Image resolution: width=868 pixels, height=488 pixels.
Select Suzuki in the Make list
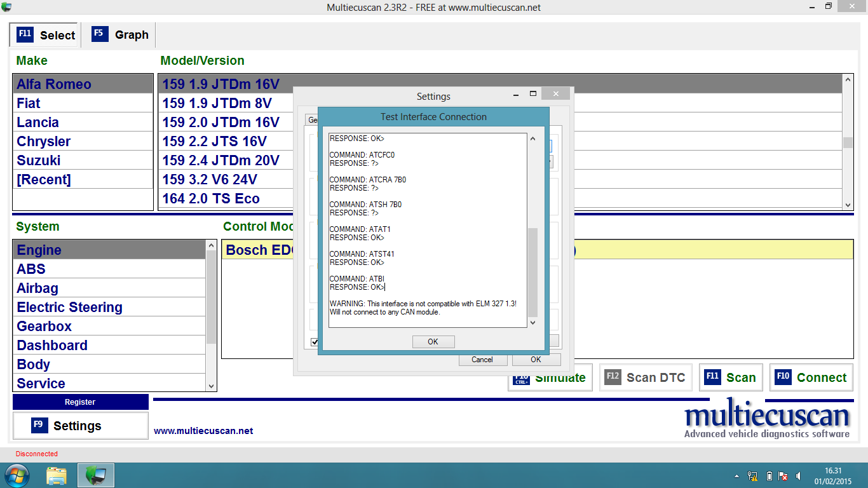coord(83,160)
